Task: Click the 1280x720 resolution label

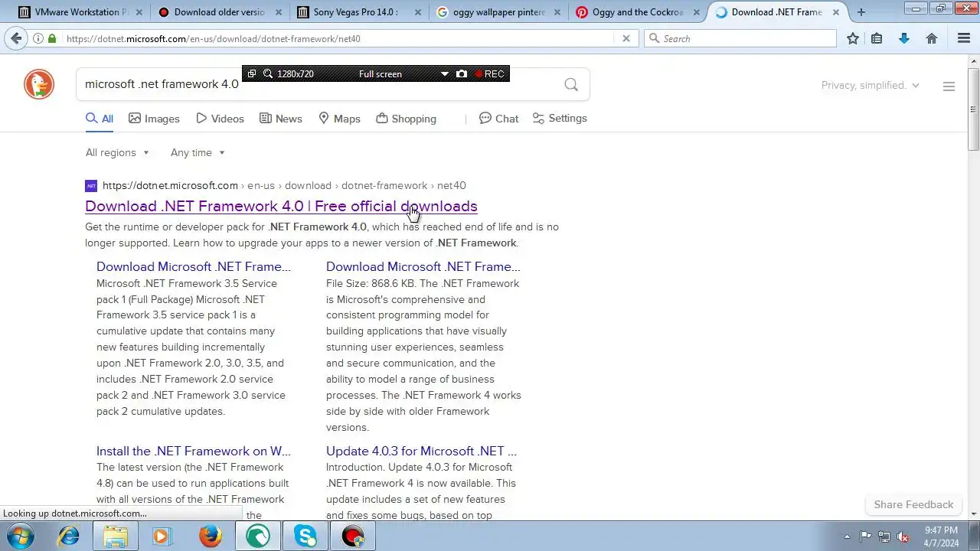Action: click(x=296, y=73)
